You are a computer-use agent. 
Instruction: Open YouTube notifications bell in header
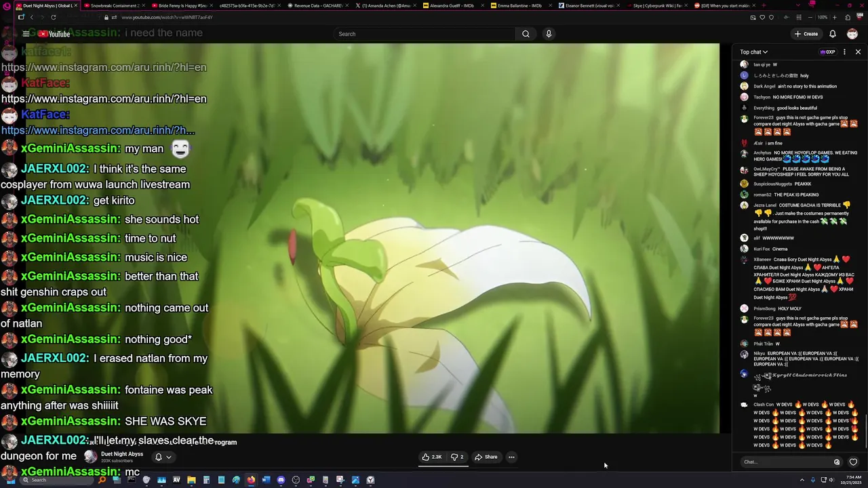[x=833, y=34]
